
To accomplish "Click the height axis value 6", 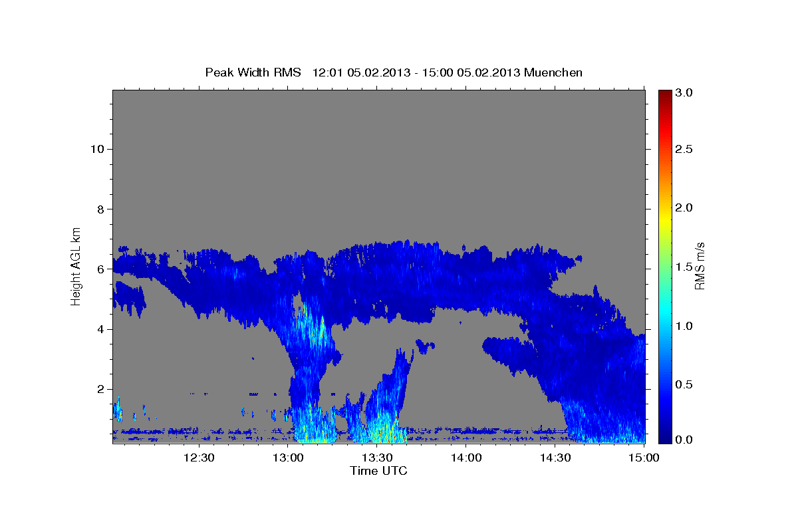I will (x=100, y=269).
